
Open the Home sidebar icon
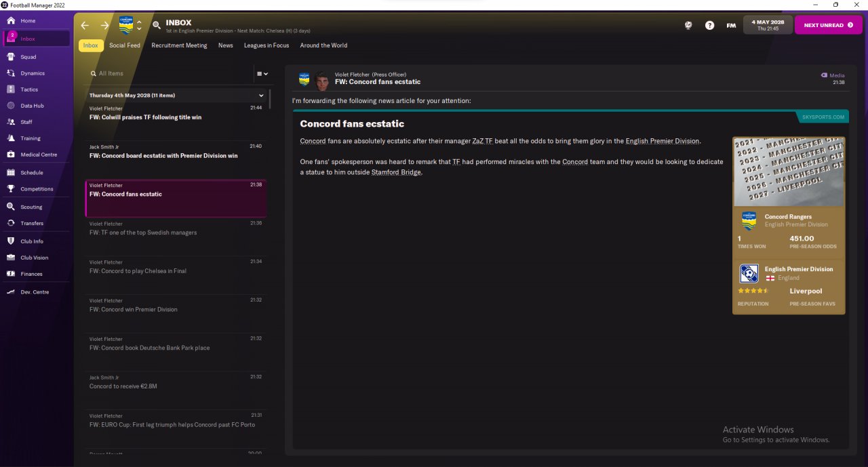[11, 21]
